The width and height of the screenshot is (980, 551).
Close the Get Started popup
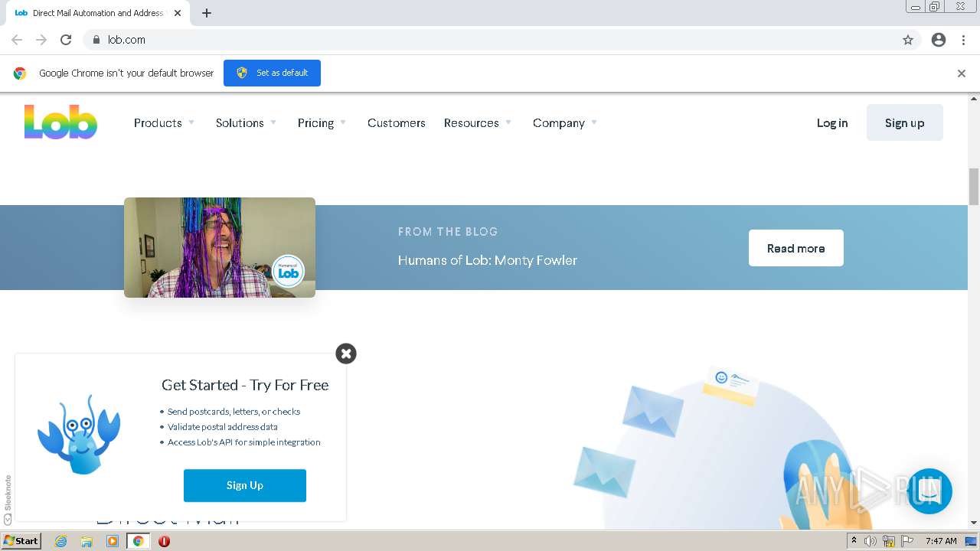point(346,354)
